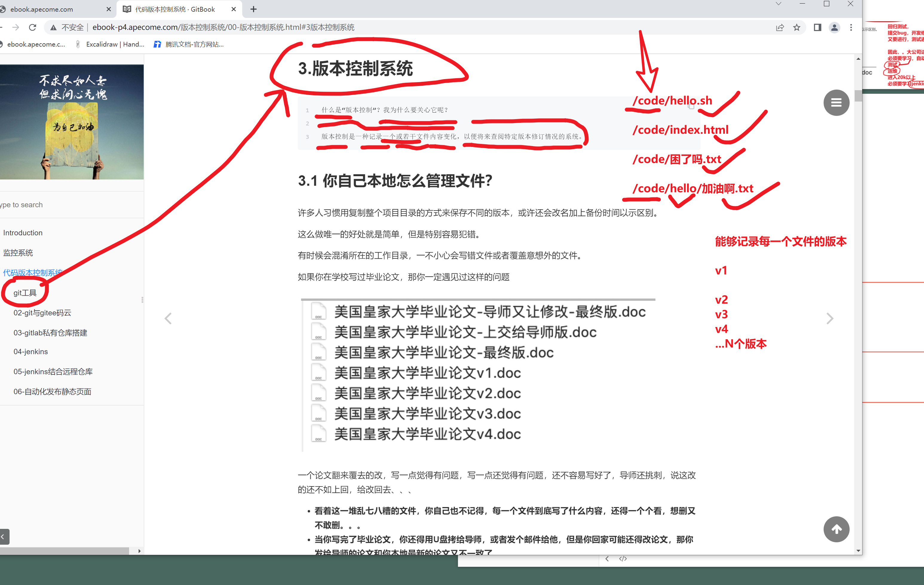Click the reload page icon

33,27
